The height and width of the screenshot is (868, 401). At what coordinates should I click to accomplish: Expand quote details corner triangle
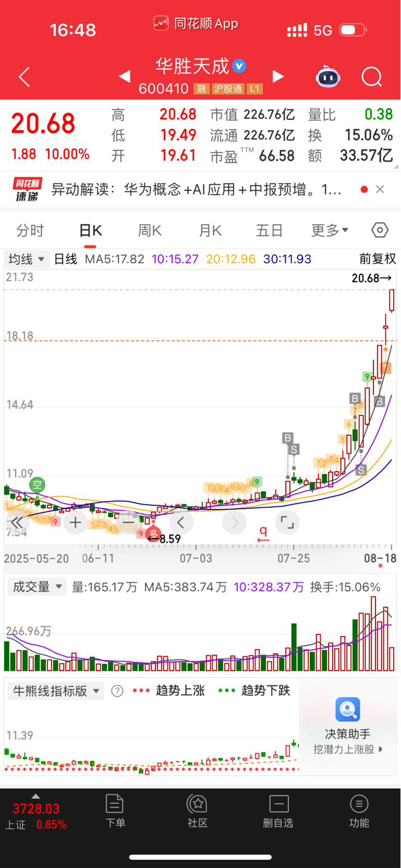pos(396,166)
